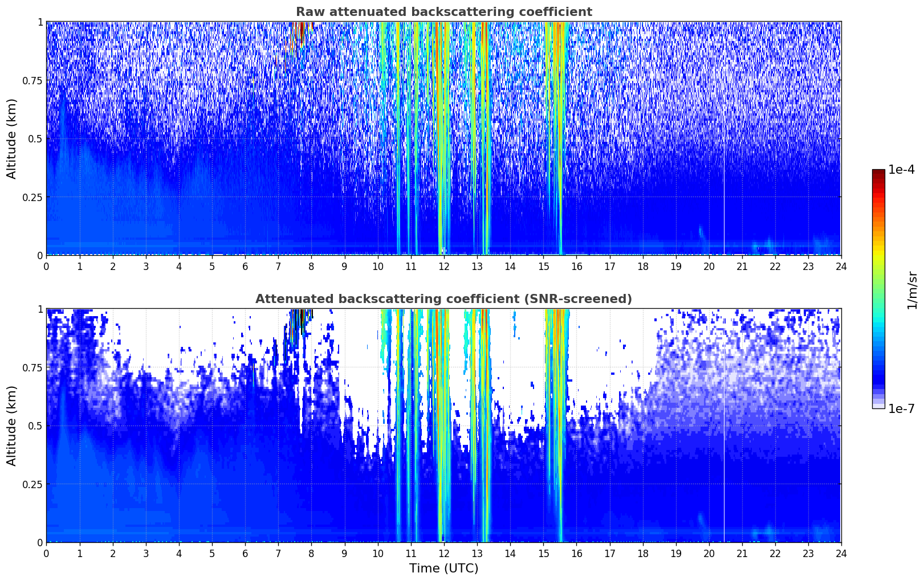Click hour tick '18' under the SNR-screened plot
This screenshot has height=581, width=924.
click(642, 553)
